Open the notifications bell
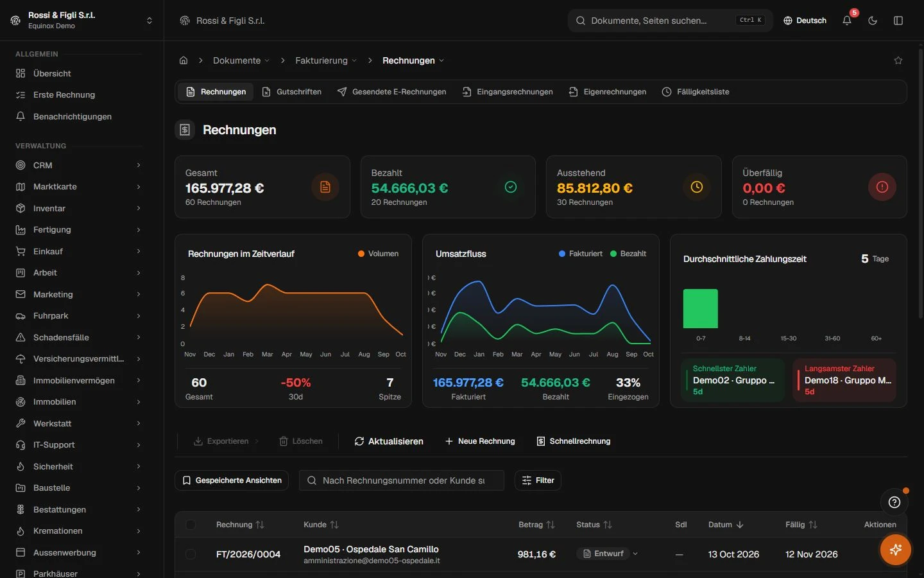 tap(847, 21)
